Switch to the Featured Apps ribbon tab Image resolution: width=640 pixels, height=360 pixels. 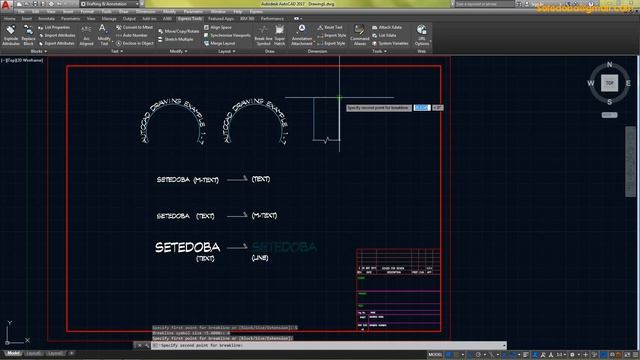(221, 19)
